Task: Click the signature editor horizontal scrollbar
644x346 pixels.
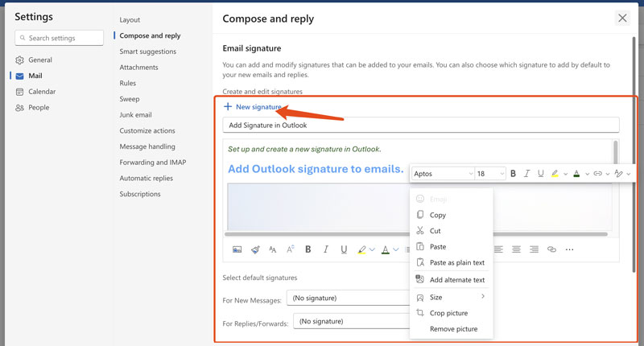Action: coord(416,234)
